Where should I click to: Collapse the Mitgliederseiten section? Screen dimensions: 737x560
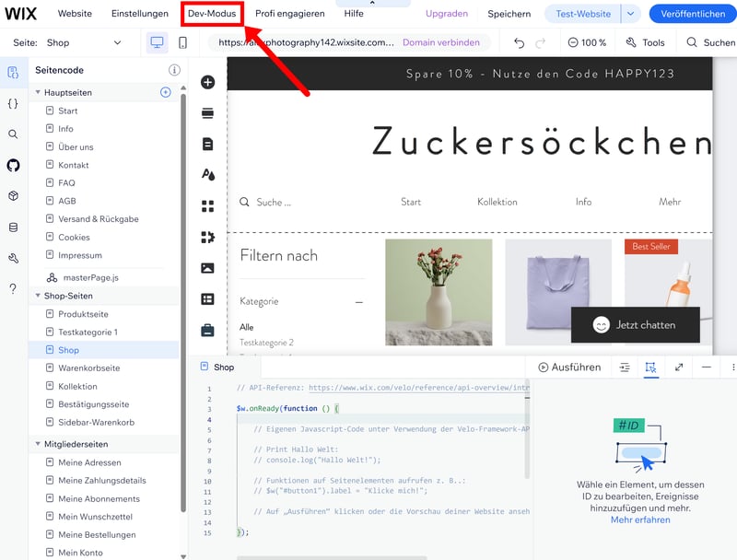coord(38,444)
